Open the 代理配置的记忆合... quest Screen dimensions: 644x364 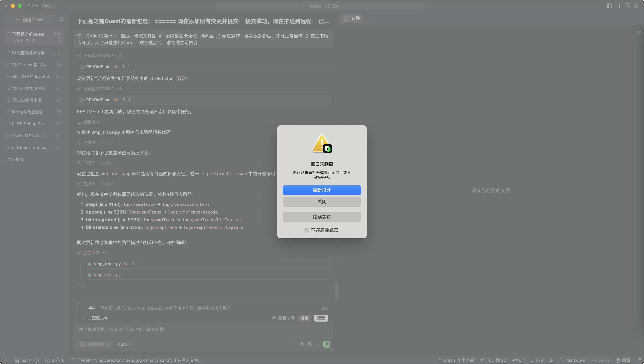pos(34,136)
